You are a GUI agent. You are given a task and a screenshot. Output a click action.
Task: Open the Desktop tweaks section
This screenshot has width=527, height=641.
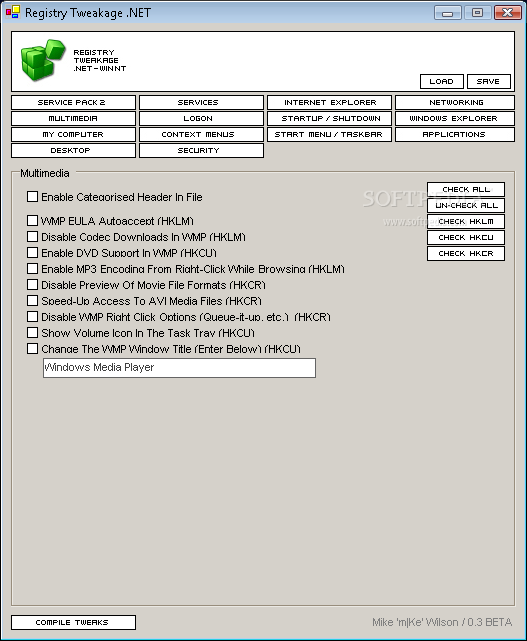tap(73, 150)
